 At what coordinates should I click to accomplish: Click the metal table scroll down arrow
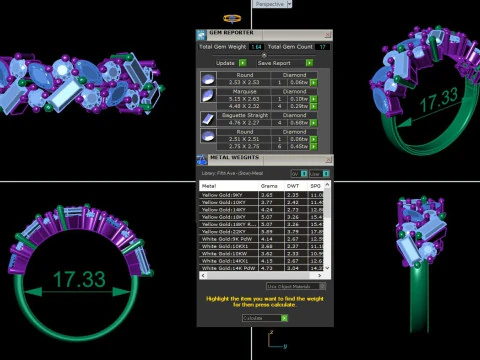point(327,268)
